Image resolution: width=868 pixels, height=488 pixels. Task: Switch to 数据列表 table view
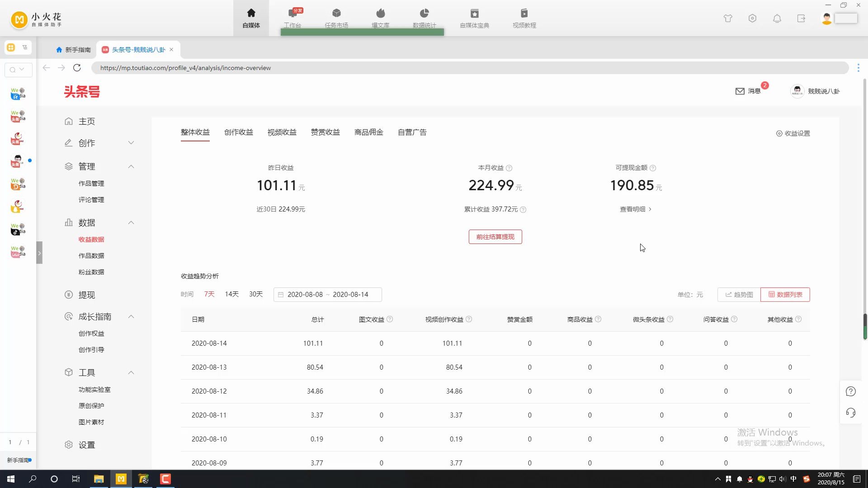[785, 295]
